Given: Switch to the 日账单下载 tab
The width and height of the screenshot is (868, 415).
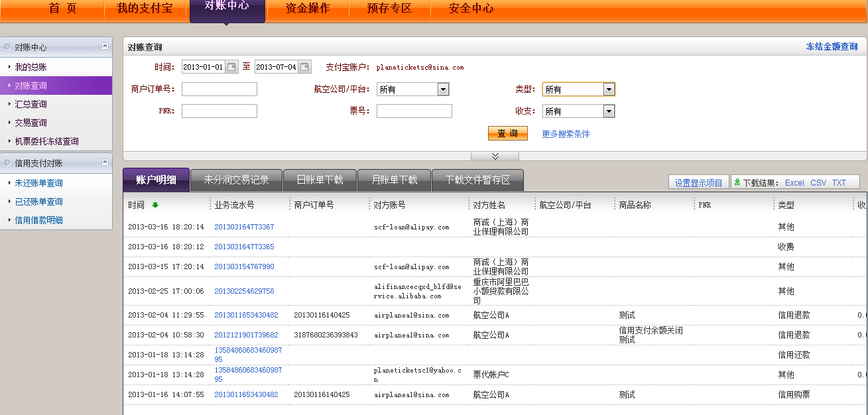Looking at the screenshot, I should [x=320, y=180].
